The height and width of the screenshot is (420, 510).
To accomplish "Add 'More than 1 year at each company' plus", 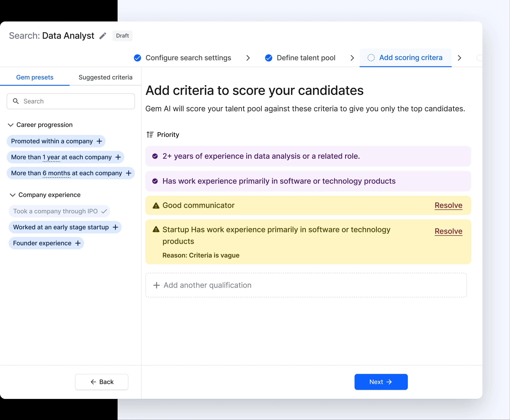I will click(x=118, y=157).
